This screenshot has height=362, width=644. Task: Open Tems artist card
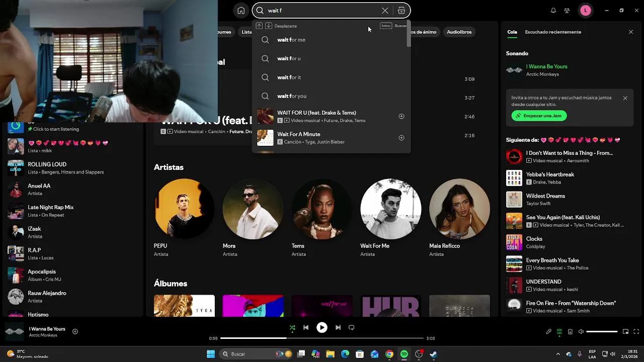tap(322, 217)
